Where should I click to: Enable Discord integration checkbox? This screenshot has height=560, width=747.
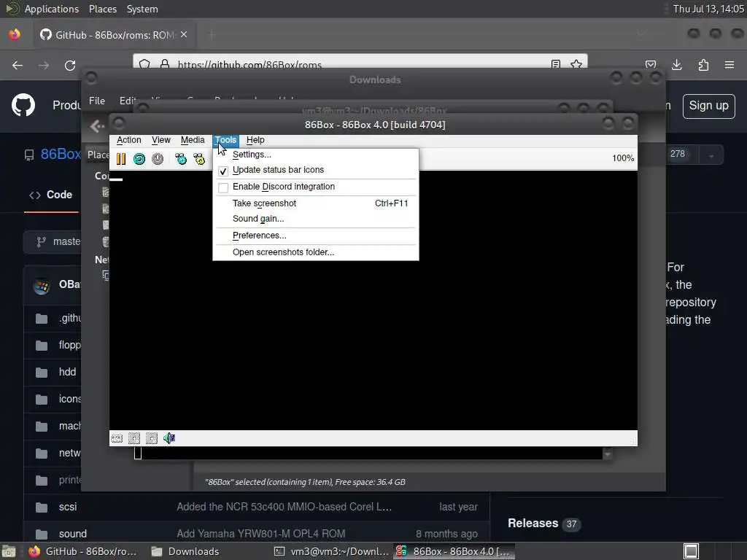tap(223, 187)
